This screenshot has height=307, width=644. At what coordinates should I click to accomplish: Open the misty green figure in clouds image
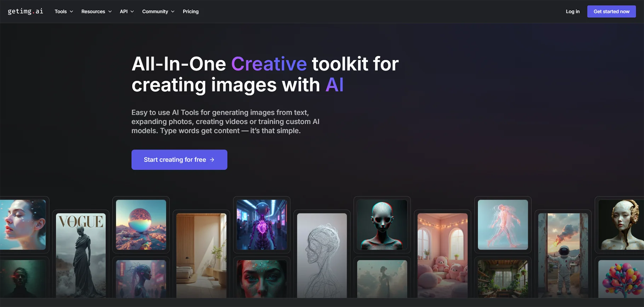382,279
